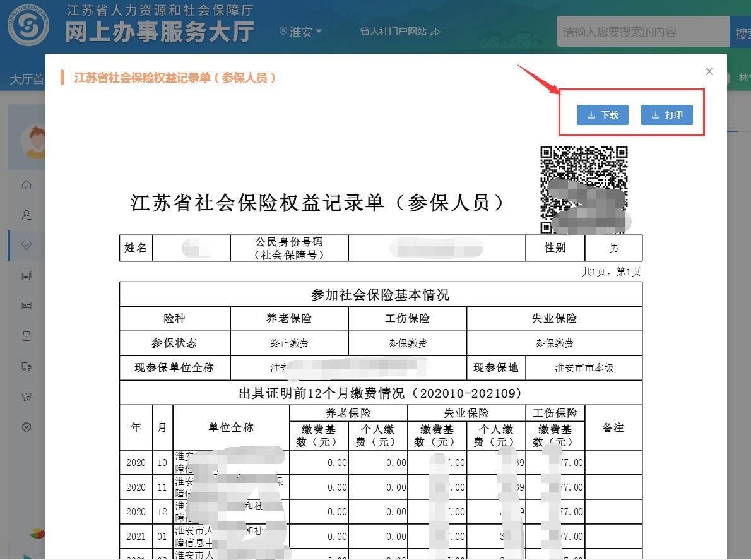Go to 大厅首页 navigation tab
The width and height of the screenshot is (751, 560).
[x=27, y=80]
